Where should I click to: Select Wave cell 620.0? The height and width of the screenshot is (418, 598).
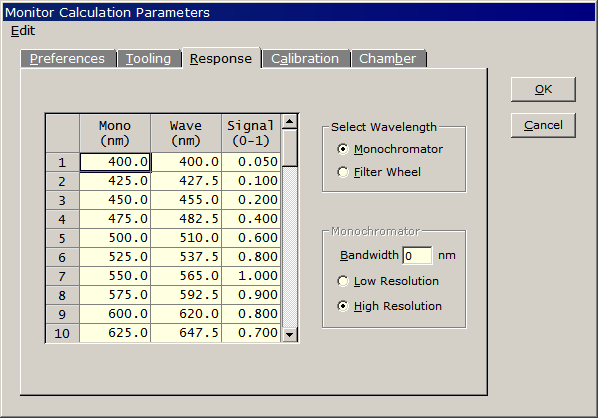186,314
